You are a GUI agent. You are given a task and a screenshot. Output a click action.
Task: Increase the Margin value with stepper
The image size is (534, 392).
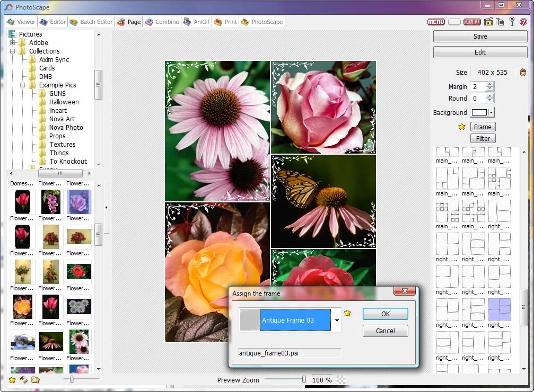click(x=489, y=84)
